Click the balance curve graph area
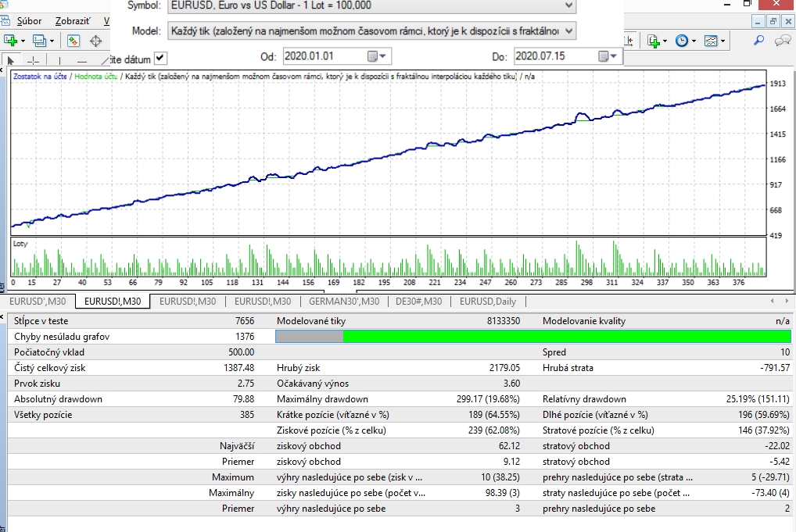 (x=389, y=152)
